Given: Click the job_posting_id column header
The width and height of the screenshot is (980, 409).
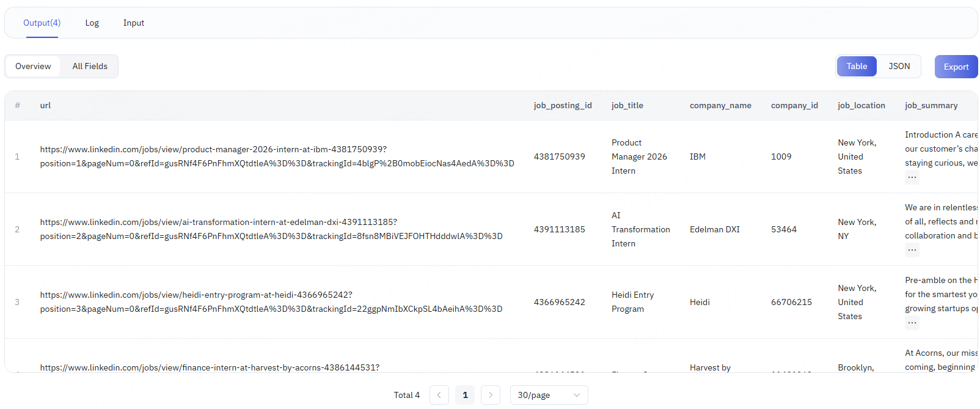Looking at the screenshot, I should pos(562,105).
